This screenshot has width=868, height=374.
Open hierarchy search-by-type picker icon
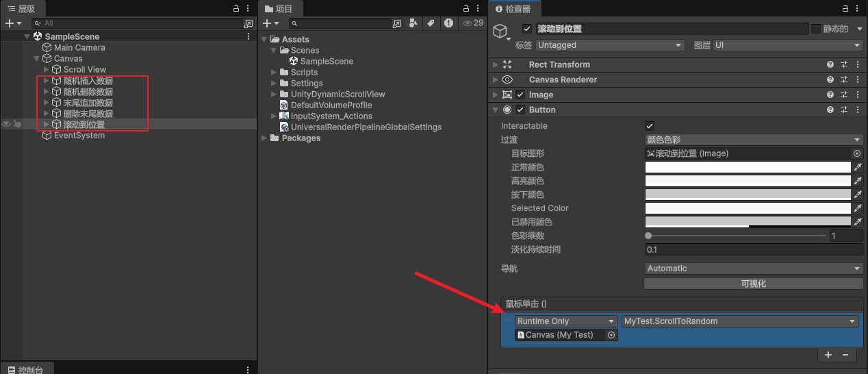248,23
